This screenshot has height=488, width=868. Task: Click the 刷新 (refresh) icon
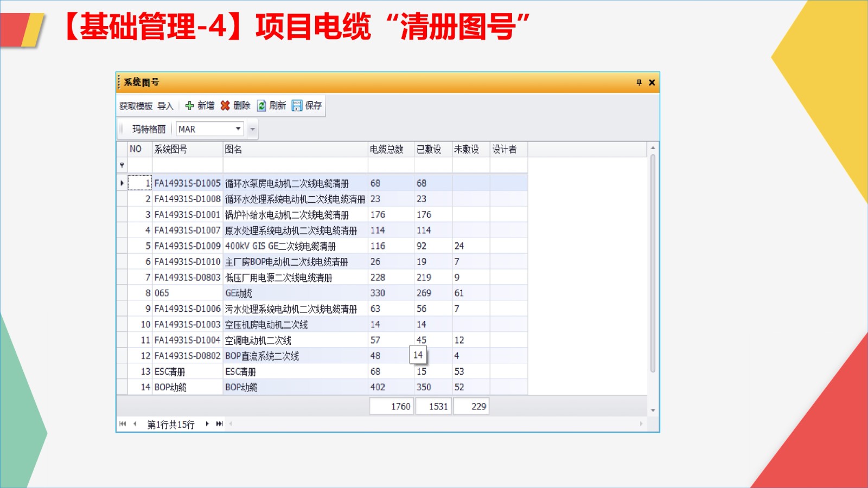tap(261, 106)
